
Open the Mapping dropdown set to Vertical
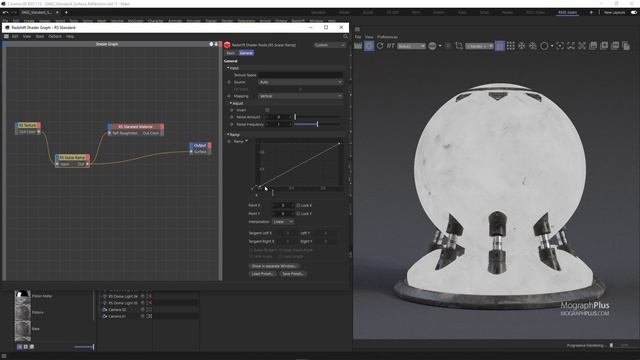click(300, 96)
